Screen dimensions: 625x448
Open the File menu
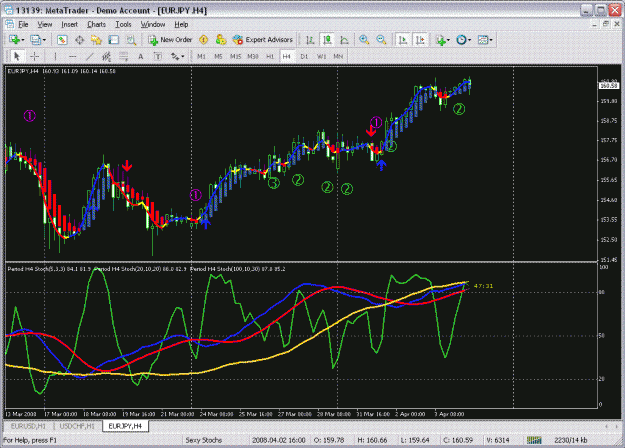click(23, 24)
